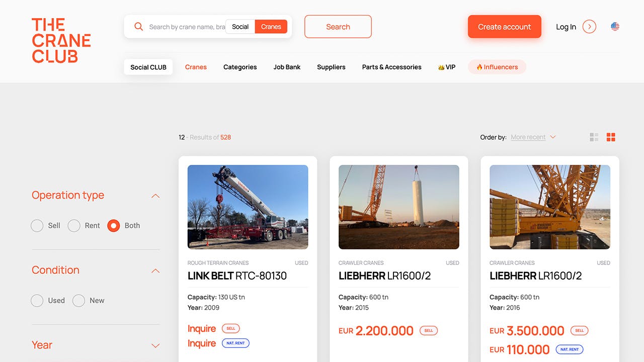The width and height of the screenshot is (644, 362).
Task: Open the 2015 LIEBHERR LR1600/2 listing title
Action: pyautogui.click(x=385, y=276)
